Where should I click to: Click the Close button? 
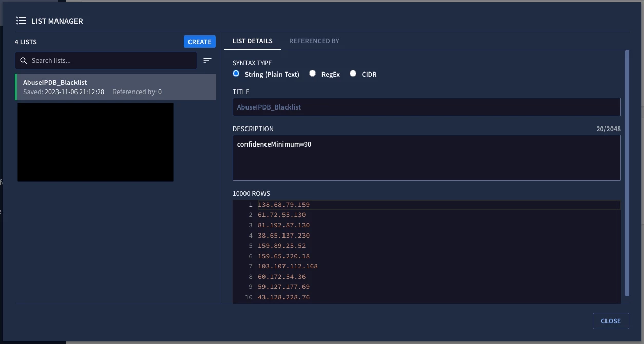tap(611, 321)
